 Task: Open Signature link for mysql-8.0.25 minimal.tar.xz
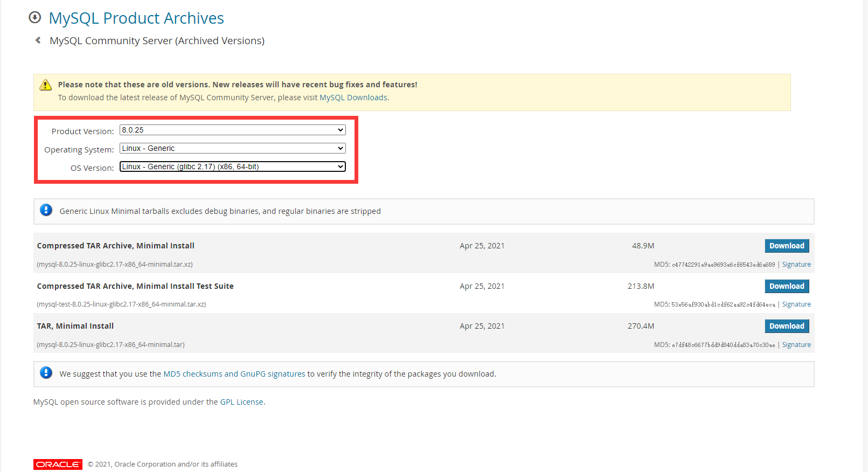[796, 265]
